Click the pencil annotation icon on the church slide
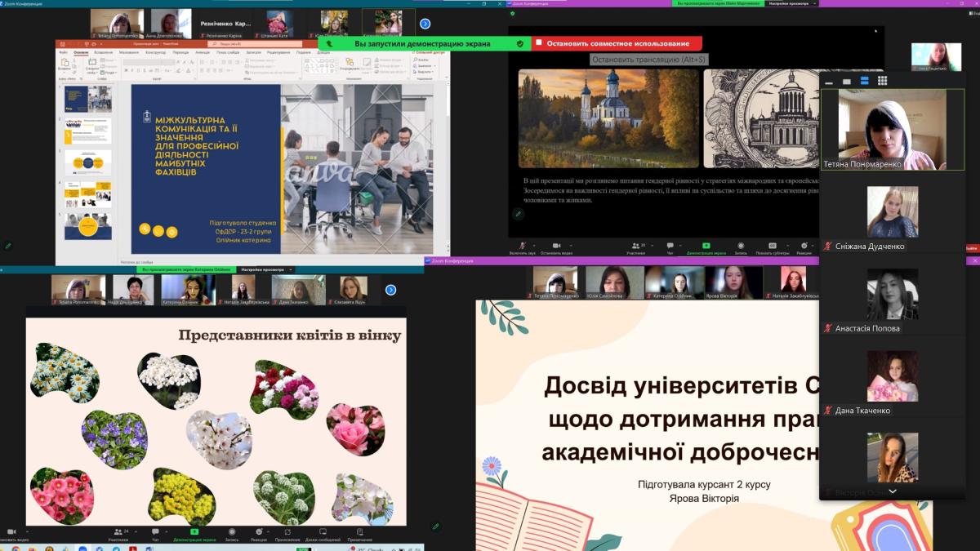This screenshot has height=551, width=980. point(518,214)
